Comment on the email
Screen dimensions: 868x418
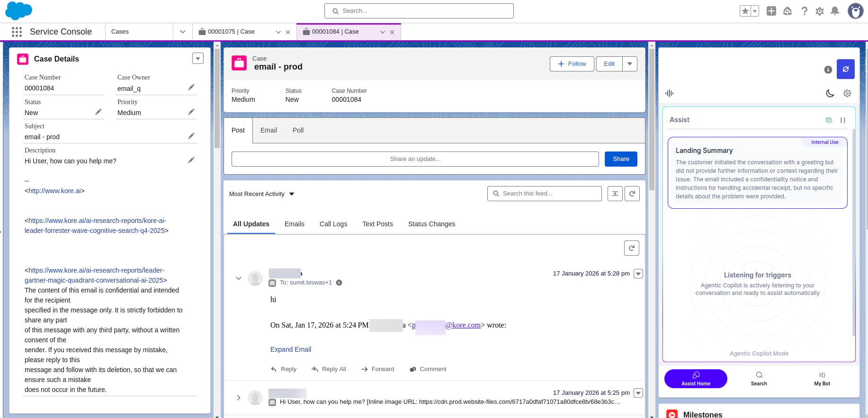(x=428, y=369)
